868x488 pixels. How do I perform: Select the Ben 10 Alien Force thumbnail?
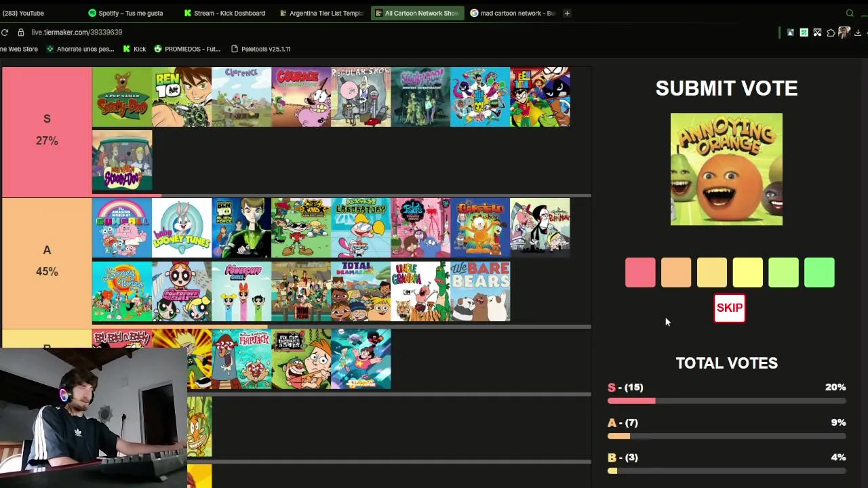coord(241,228)
